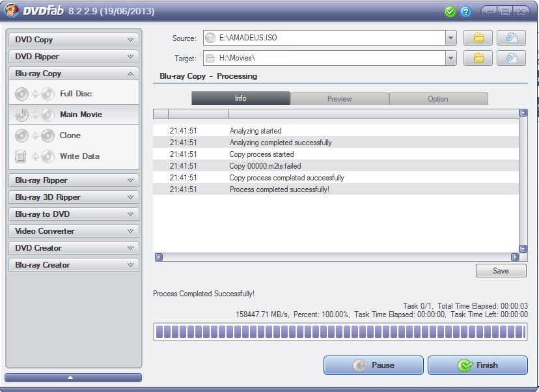The image size is (539, 392).
Task: Switch to the Preview tab
Action: [340, 99]
